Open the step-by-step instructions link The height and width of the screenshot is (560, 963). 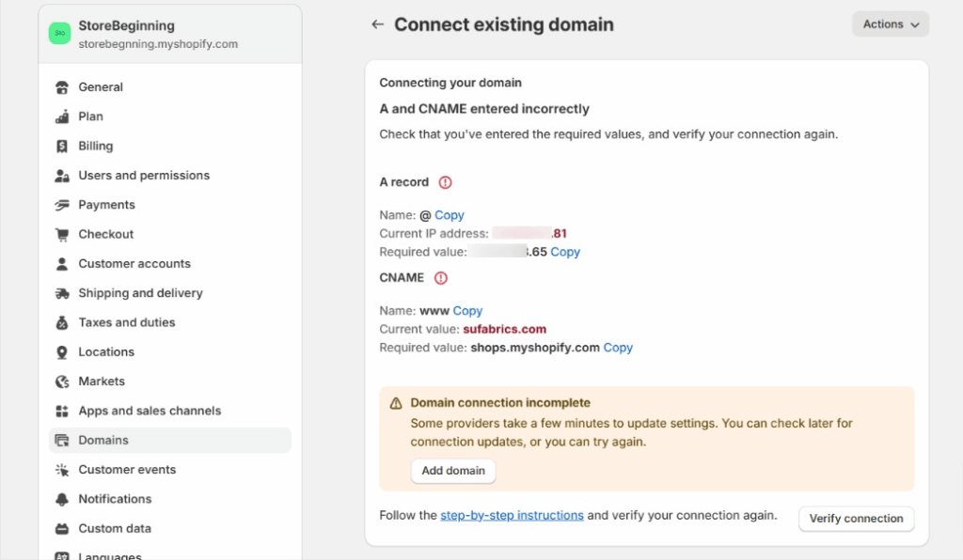(512, 515)
